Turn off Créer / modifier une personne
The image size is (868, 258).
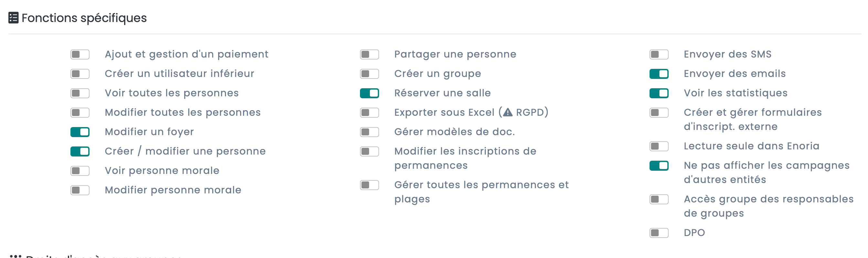coord(80,151)
